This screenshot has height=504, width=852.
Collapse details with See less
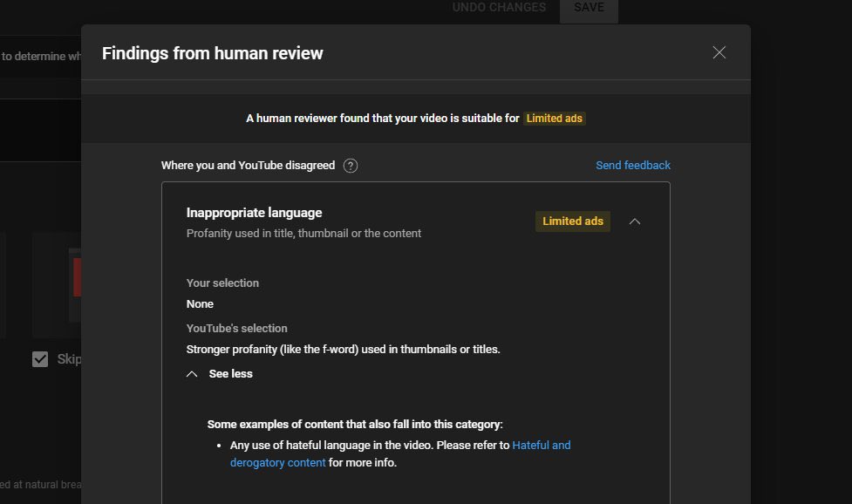point(220,374)
